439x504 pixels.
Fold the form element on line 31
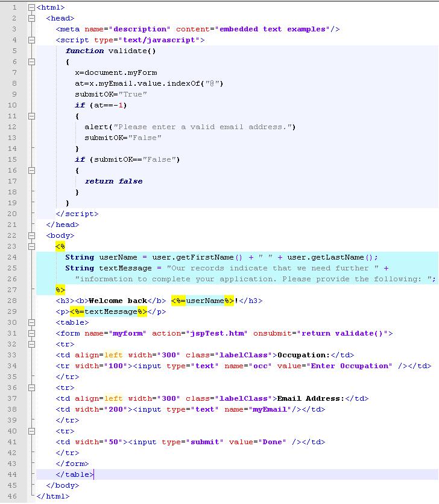[x=31, y=333]
